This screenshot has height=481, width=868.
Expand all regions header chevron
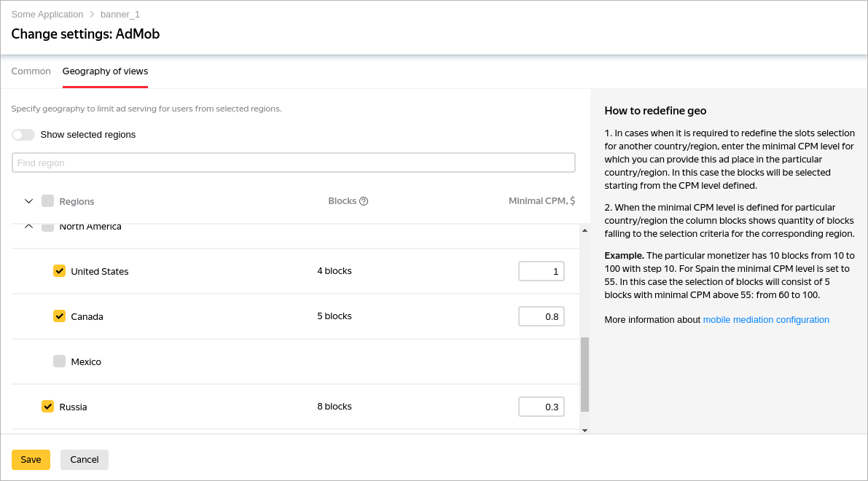click(x=29, y=201)
